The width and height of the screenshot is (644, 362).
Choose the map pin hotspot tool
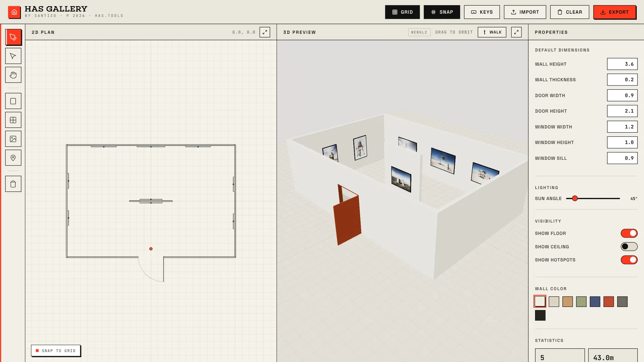pyautogui.click(x=13, y=158)
